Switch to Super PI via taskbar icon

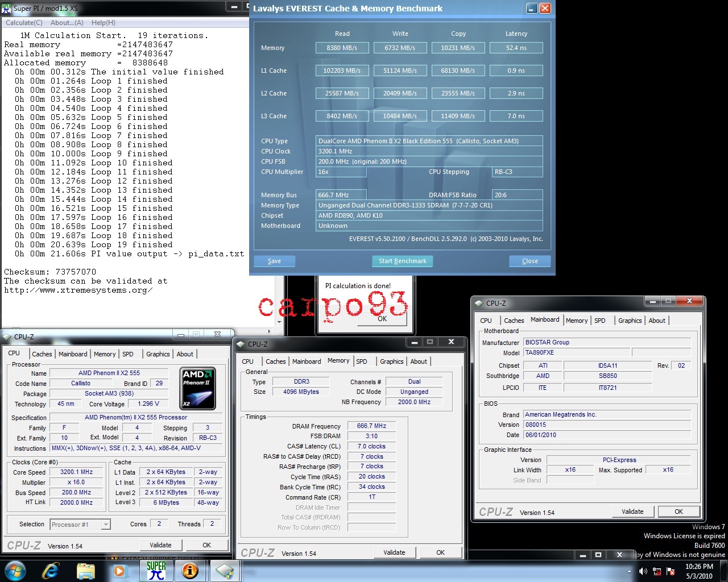[156, 571]
